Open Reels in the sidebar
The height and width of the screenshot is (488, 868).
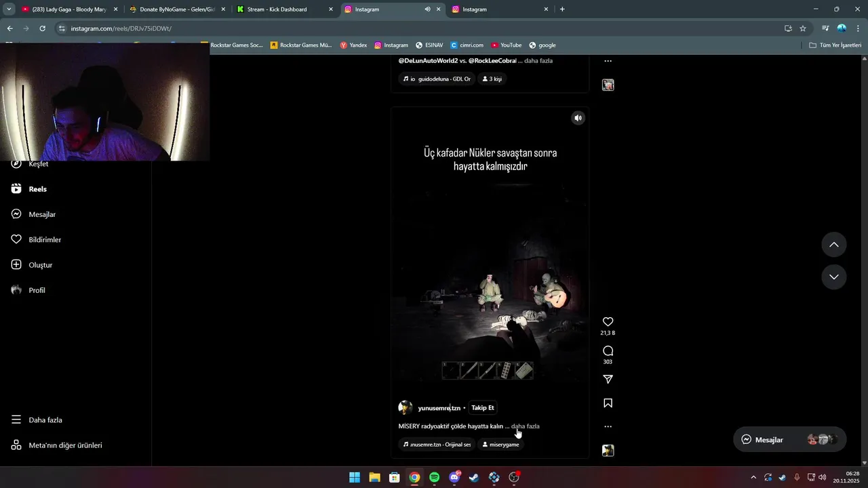point(29,189)
